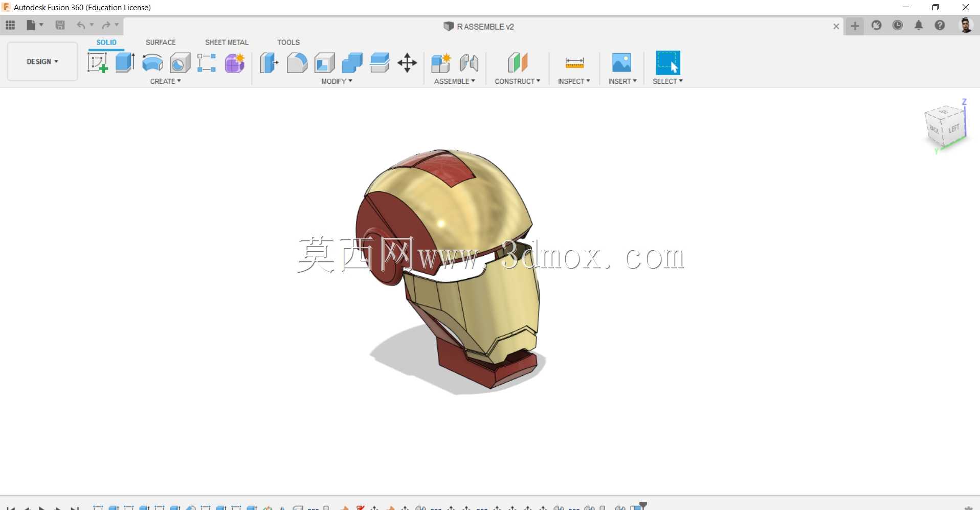Open the Help menu icon
This screenshot has height=510, width=980.
pos(940,25)
